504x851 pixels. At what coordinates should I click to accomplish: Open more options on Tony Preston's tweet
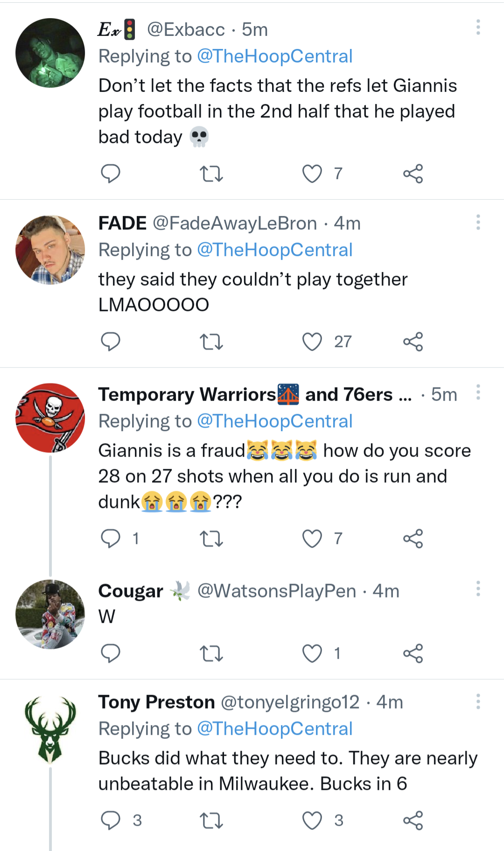coord(478,702)
